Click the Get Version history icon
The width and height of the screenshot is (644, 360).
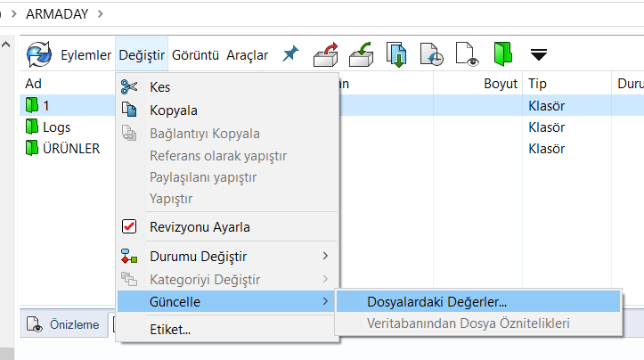click(x=432, y=55)
